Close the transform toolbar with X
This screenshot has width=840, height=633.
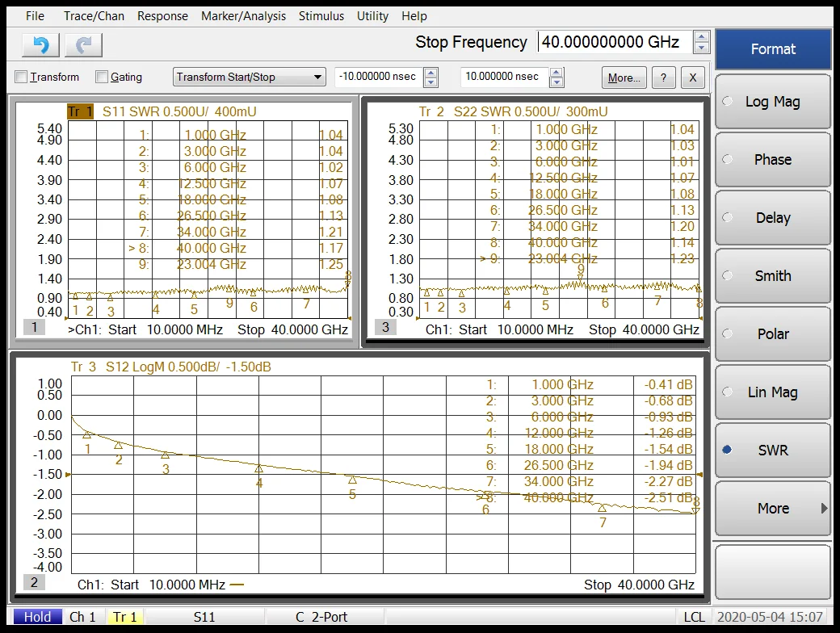(692, 78)
